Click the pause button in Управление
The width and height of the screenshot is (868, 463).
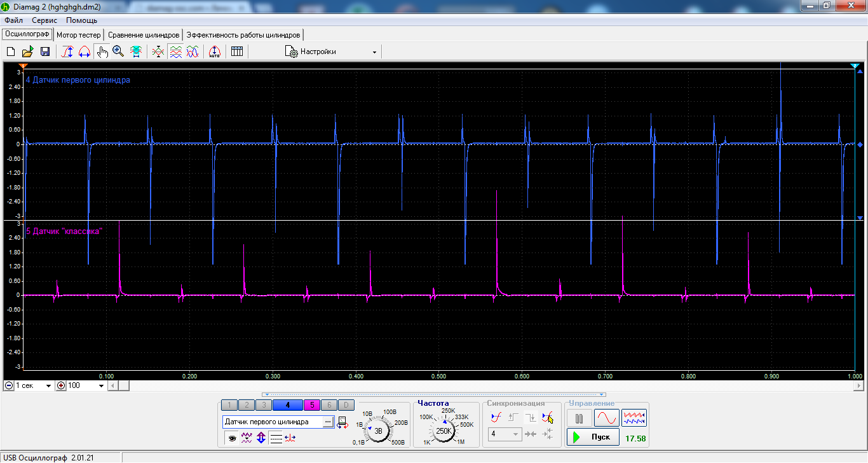click(579, 418)
